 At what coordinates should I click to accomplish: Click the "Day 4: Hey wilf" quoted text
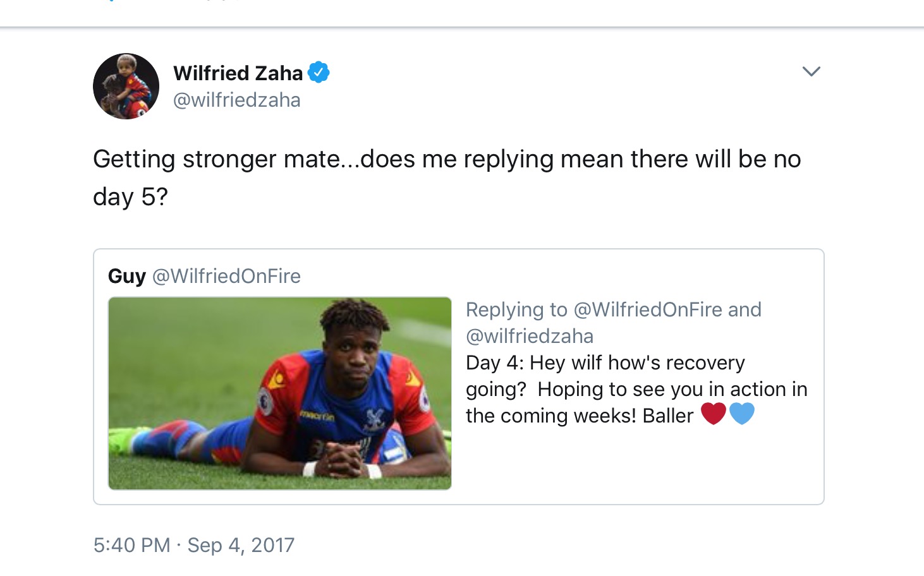click(605, 363)
